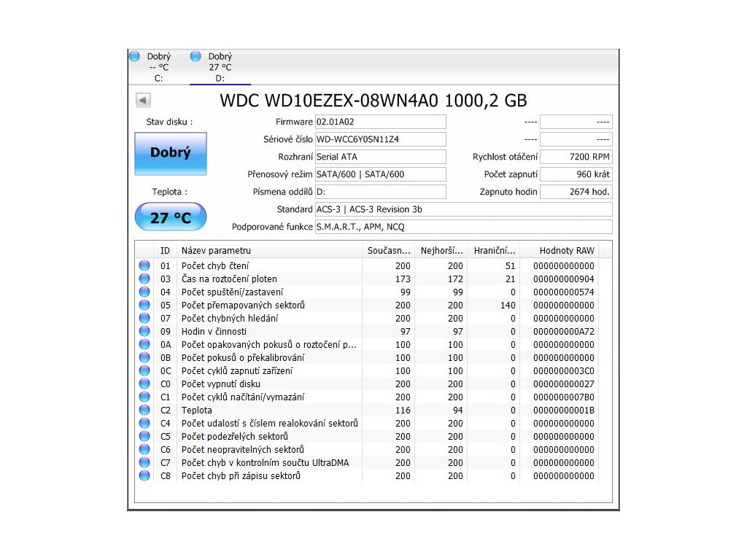
Task: Select row Počet chybných hledání
Action: (x=367, y=318)
